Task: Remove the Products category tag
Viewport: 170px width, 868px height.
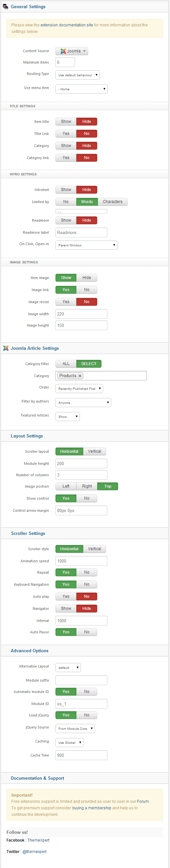Action: 80,376
